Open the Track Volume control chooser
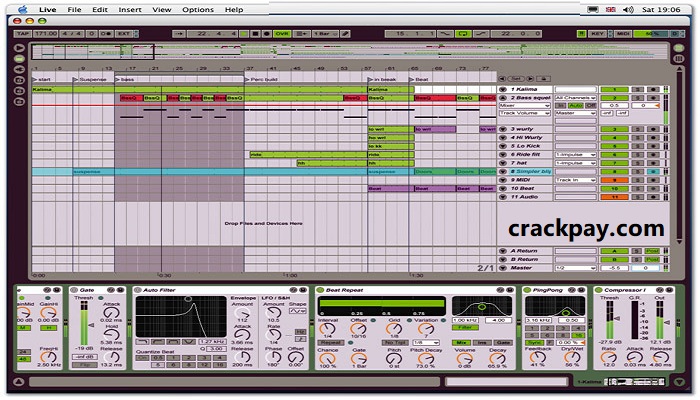The image size is (700, 400). tap(524, 113)
